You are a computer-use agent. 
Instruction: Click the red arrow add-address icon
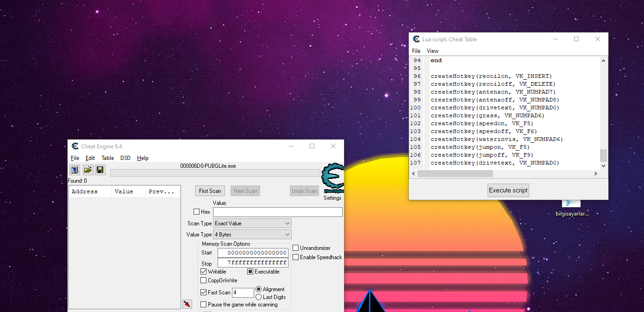coord(187,304)
